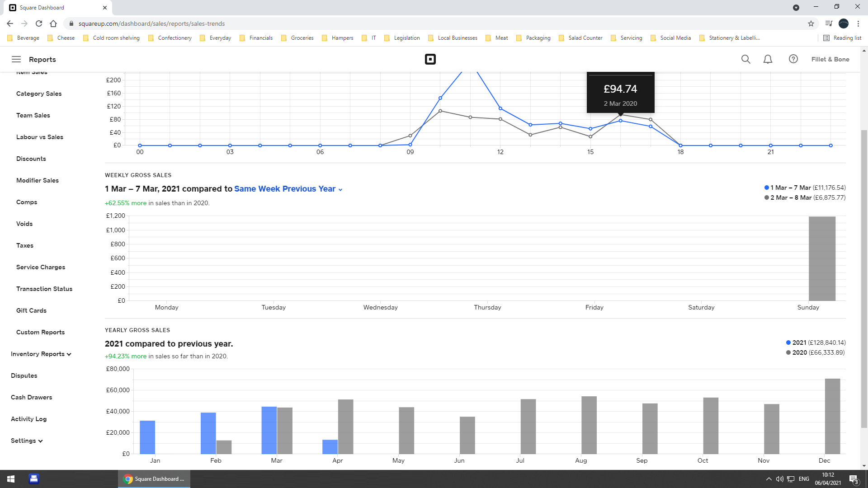Go to the Activity Log page
Screen dimensions: 868x488
click(x=28, y=419)
